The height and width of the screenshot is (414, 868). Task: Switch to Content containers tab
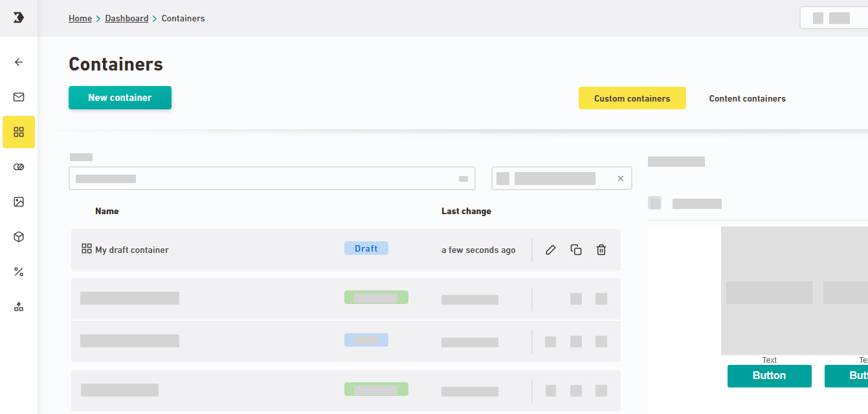click(747, 98)
